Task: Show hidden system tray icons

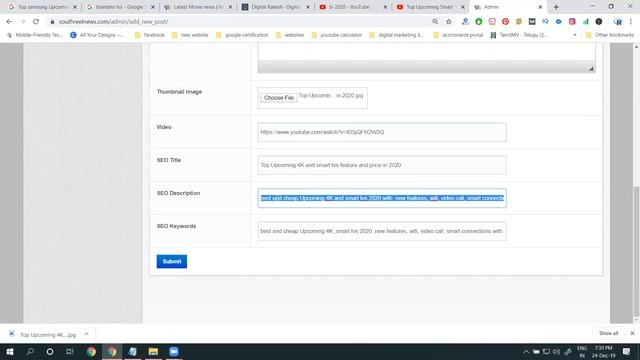Action: (x=526, y=351)
